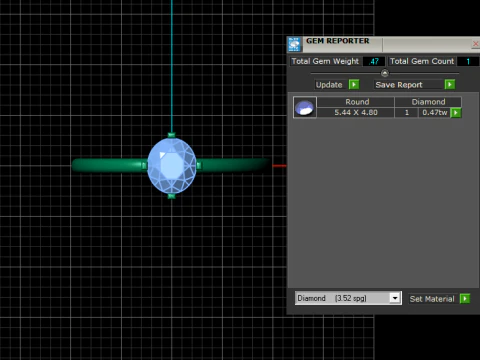This screenshot has height=360, width=480.
Task: Click the Diamond (3.52 spg) combo box
Action: tap(348, 298)
